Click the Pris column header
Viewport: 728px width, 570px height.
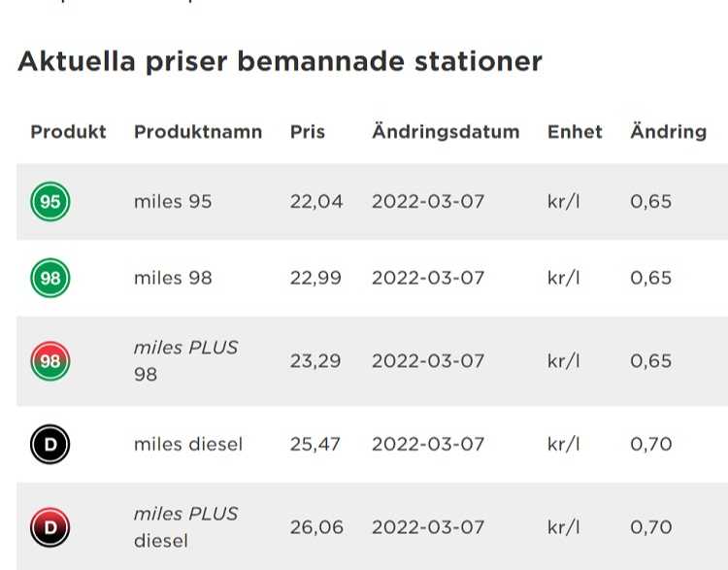click(x=308, y=132)
